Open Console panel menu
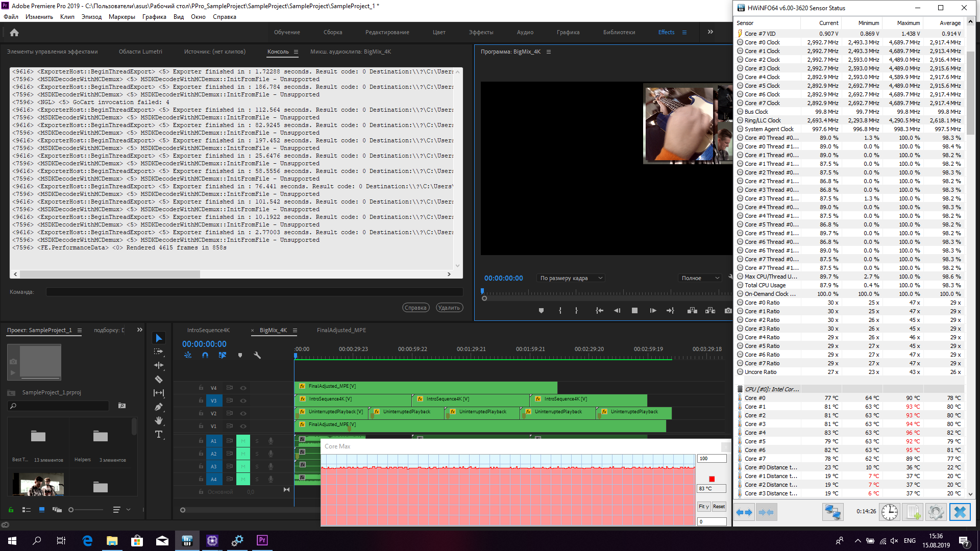This screenshot has width=980, height=551. (296, 52)
